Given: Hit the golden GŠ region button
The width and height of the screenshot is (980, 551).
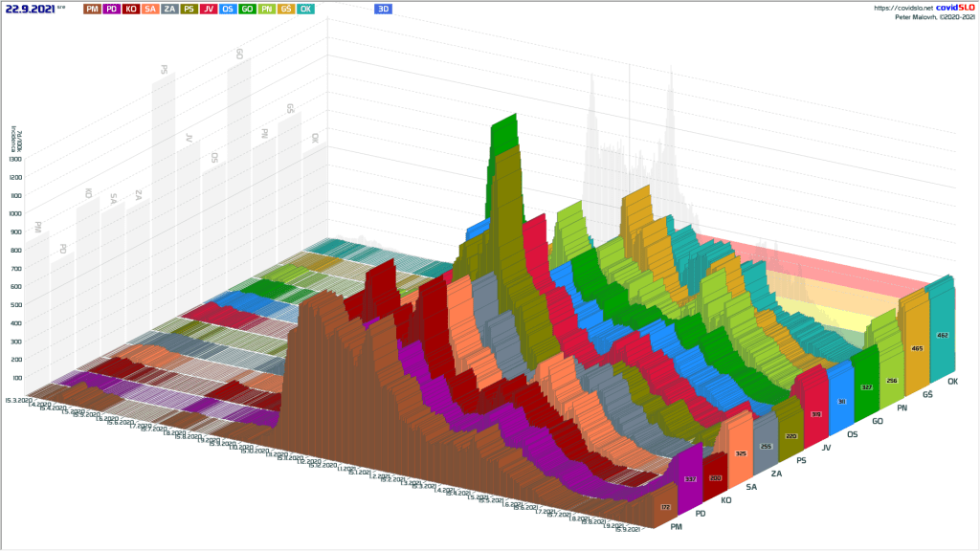Looking at the screenshot, I should 286,9.
